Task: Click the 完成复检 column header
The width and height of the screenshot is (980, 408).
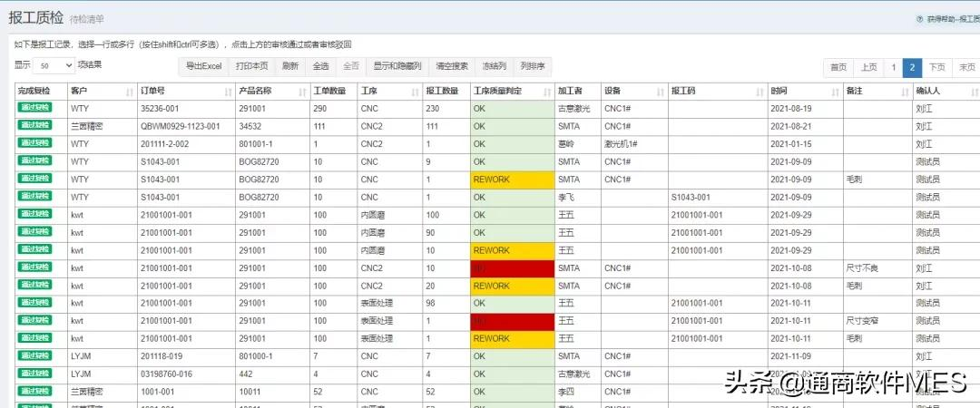Action: 41,92
